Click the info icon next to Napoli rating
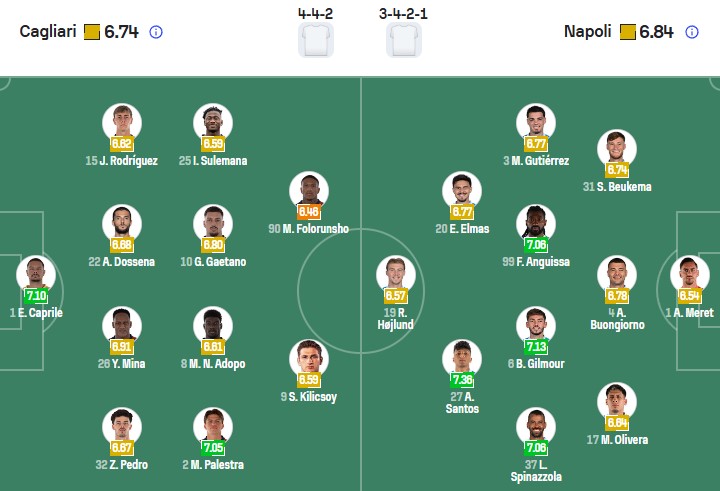This screenshot has height=491, width=720. pyautogui.click(x=692, y=32)
